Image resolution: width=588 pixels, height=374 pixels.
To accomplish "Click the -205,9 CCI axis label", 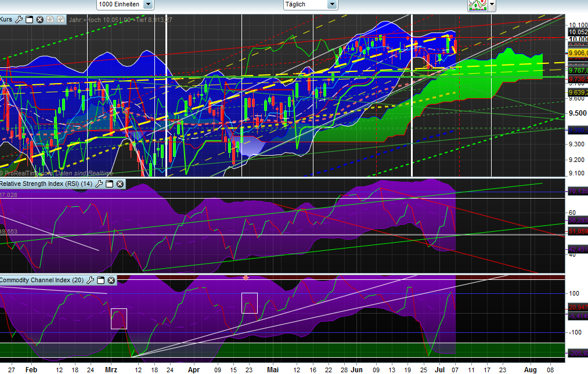I will coord(578,353).
